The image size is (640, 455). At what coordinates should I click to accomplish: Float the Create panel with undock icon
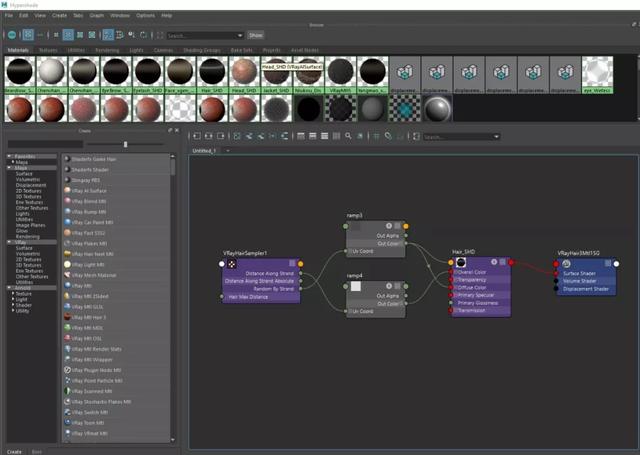(170, 131)
